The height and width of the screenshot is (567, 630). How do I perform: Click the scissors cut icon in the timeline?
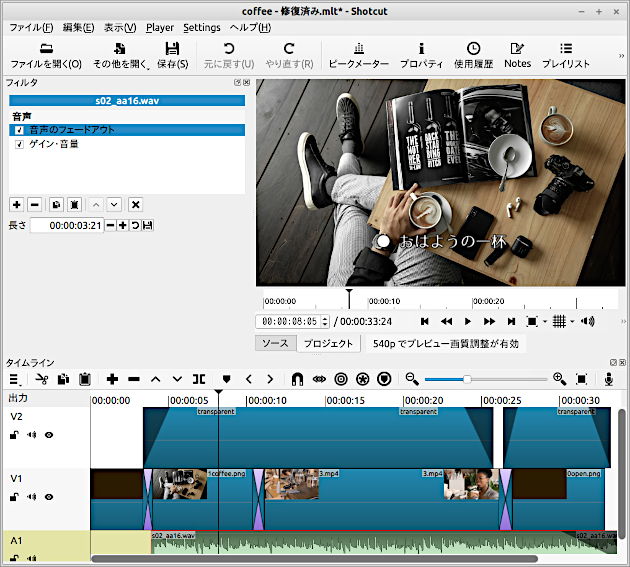tap(41, 379)
